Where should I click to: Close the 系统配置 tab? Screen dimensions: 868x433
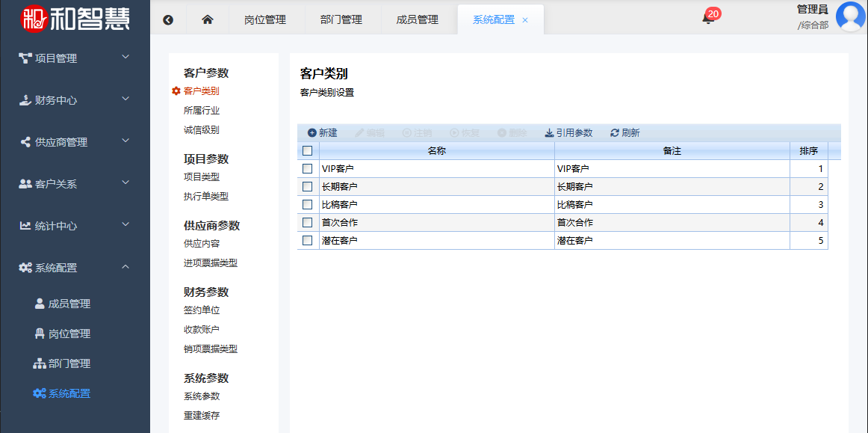click(525, 20)
